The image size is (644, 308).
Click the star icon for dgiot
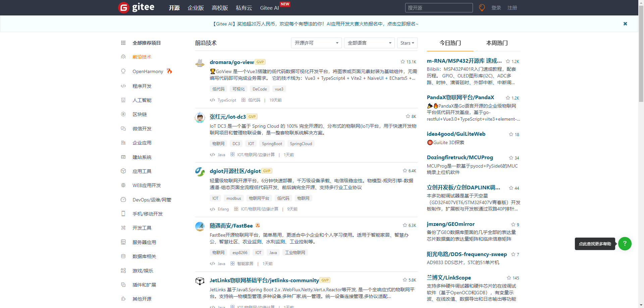(x=405, y=171)
